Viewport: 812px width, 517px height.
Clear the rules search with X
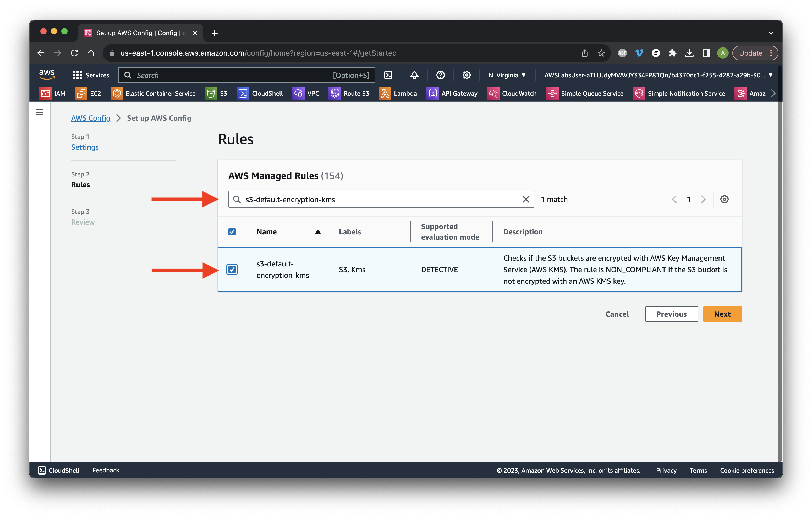pyautogui.click(x=525, y=200)
